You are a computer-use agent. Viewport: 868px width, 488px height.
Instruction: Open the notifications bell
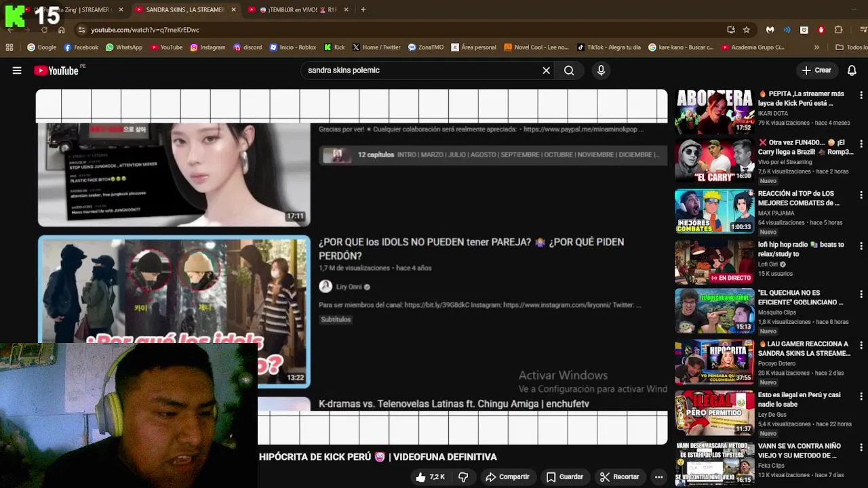(x=852, y=70)
